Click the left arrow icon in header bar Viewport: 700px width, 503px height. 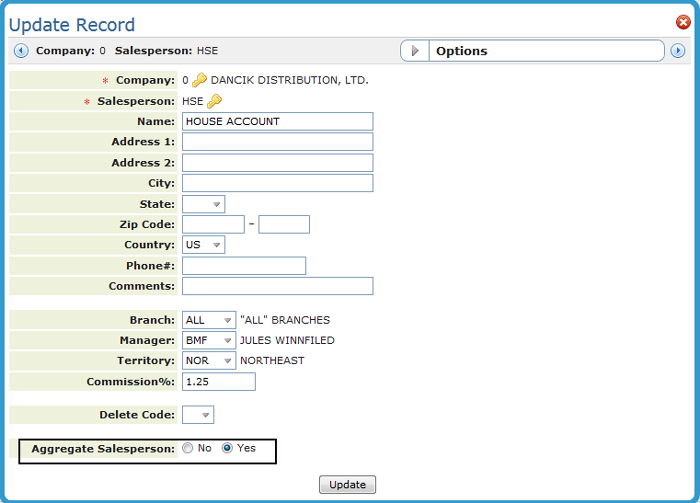[x=21, y=51]
